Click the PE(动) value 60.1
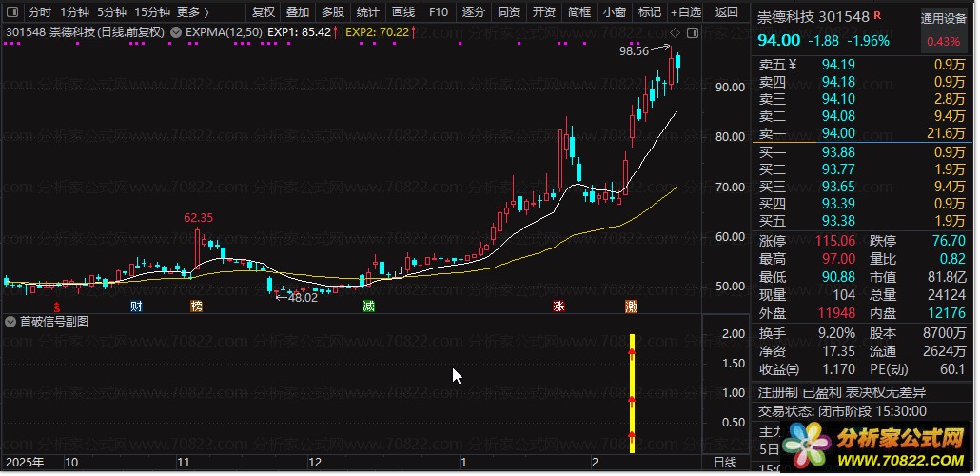Image resolution: width=980 pixels, height=476 pixels. click(x=952, y=369)
